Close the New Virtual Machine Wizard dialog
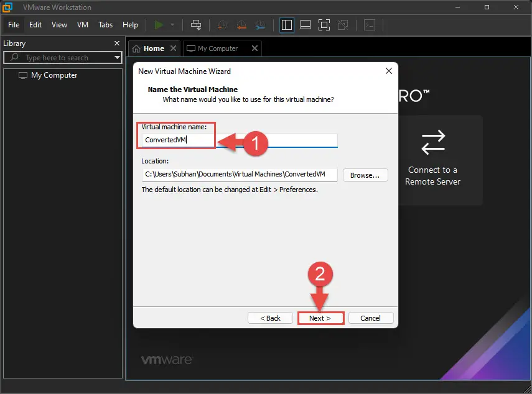The width and height of the screenshot is (532, 394). click(x=389, y=71)
